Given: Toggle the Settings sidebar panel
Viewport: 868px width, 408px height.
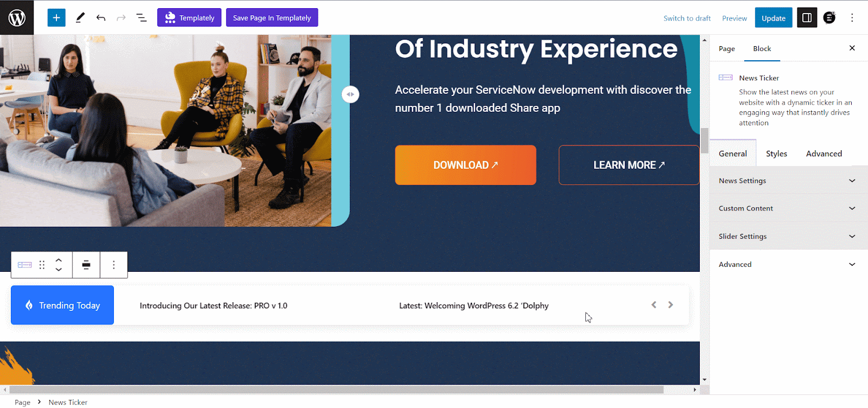Looking at the screenshot, I should point(807,18).
